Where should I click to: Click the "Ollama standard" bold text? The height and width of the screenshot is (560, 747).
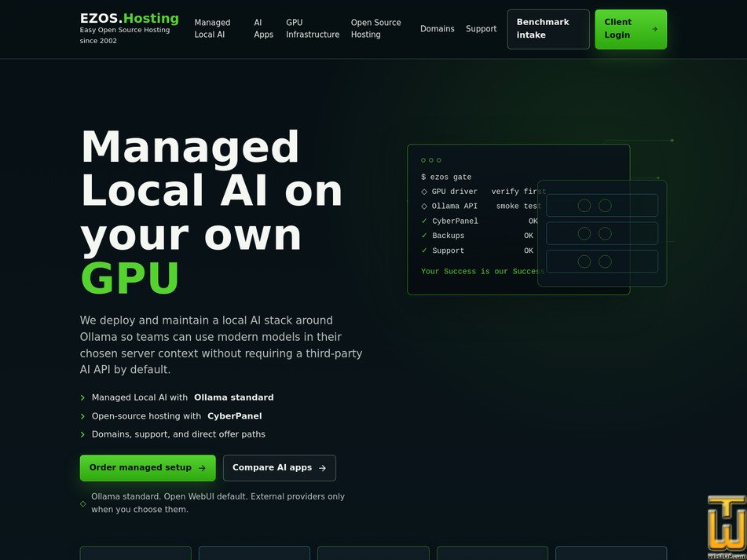[x=234, y=397]
